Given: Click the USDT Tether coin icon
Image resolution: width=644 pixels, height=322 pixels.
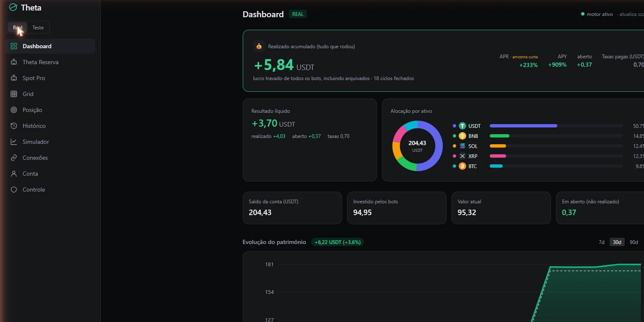Looking at the screenshot, I should point(462,126).
